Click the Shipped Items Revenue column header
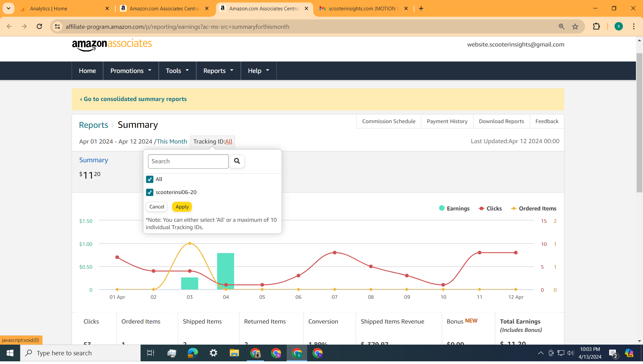Screen dimensions: 643x364 tap(392, 322)
